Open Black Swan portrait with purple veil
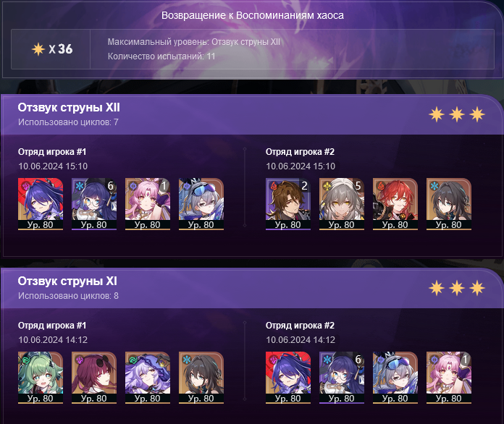Screen dimensions: 504x424 coord(148,378)
